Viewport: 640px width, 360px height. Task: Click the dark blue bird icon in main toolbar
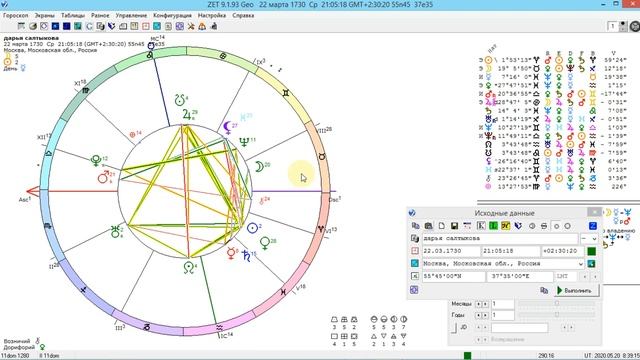111,27
